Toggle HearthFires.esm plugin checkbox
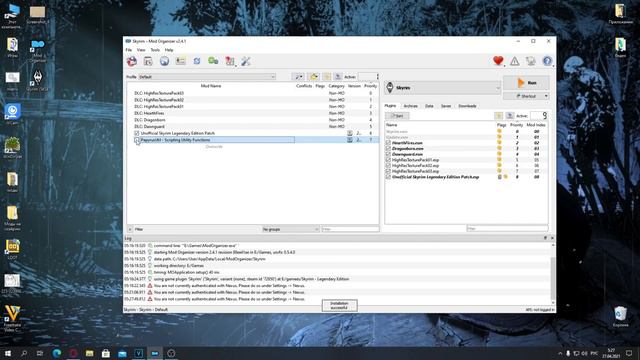The image size is (640, 360). point(388,143)
